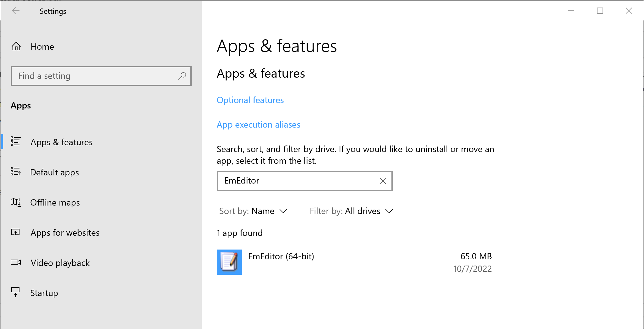Click the Default apps sidebar icon
The width and height of the screenshot is (644, 330).
[15, 172]
